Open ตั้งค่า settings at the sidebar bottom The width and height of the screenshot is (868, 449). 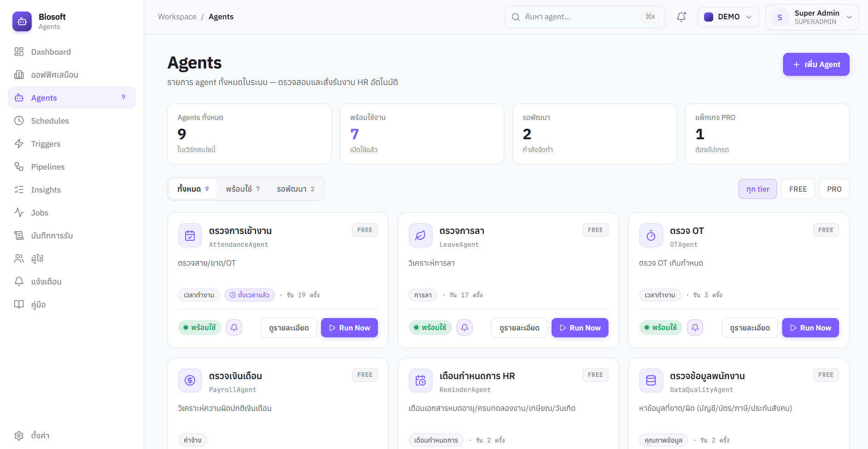[x=72, y=436]
